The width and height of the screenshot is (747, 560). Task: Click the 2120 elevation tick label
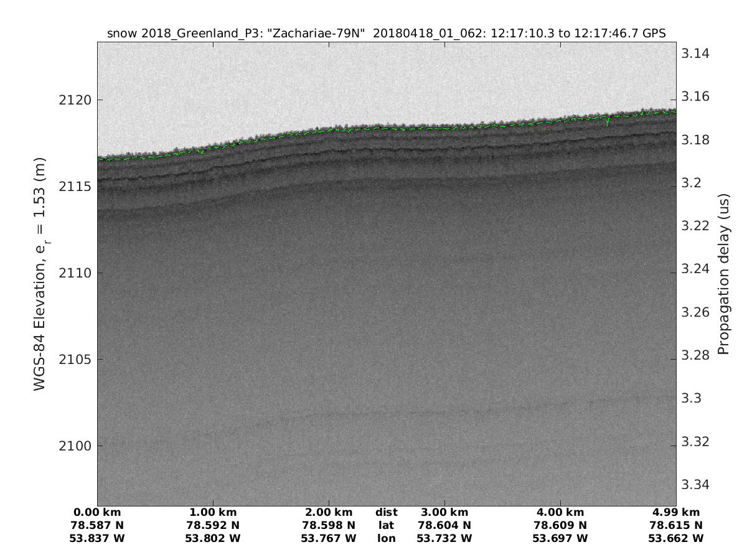coord(75,100)
